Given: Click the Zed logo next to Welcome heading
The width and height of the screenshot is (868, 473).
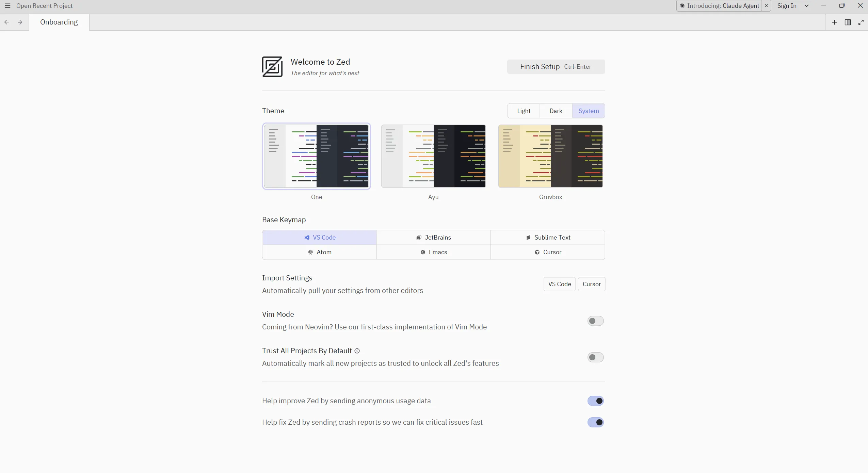Looking at the screenshot, I should (x=272, y=66).
